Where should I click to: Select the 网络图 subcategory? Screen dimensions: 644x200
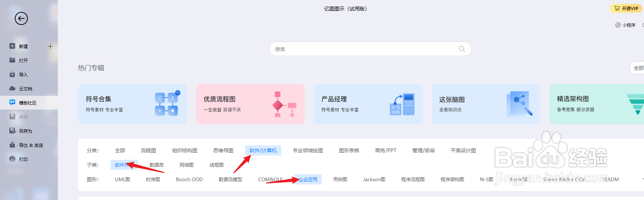coord(186,165)
